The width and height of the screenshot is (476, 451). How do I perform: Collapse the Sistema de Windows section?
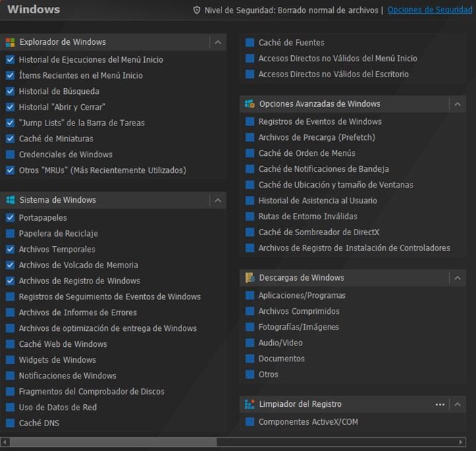pos(218,200)
